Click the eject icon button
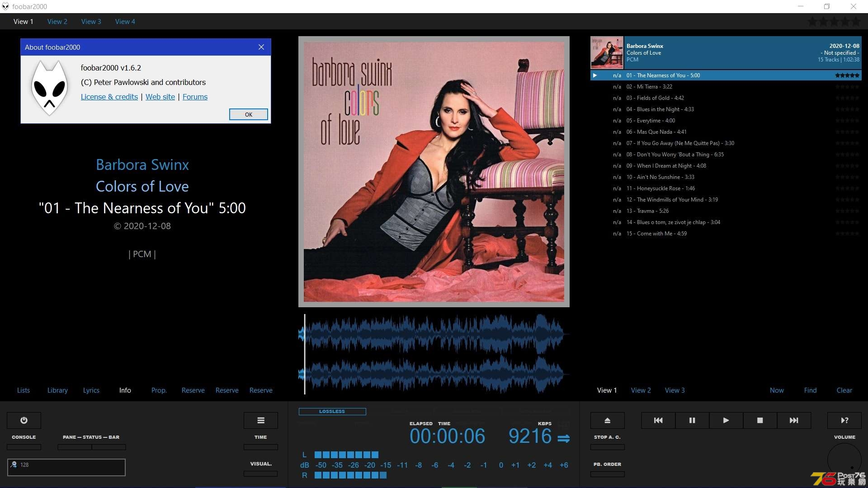 [x=608, y=420]
